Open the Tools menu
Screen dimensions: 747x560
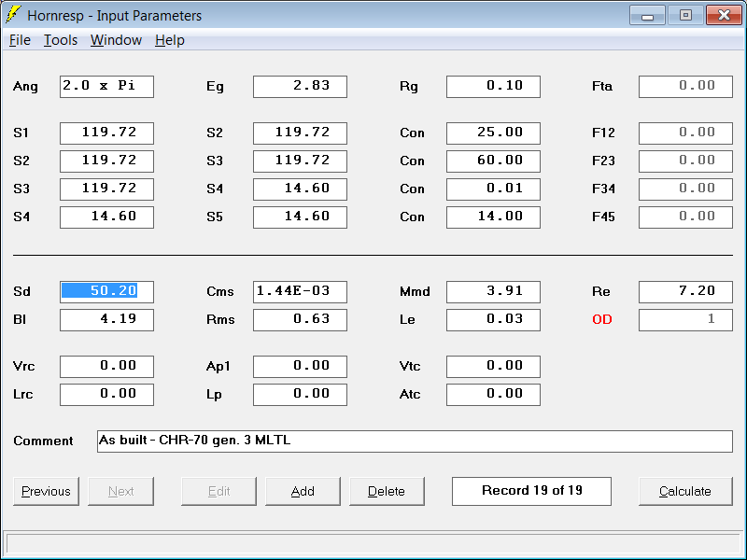pos(61,40)
